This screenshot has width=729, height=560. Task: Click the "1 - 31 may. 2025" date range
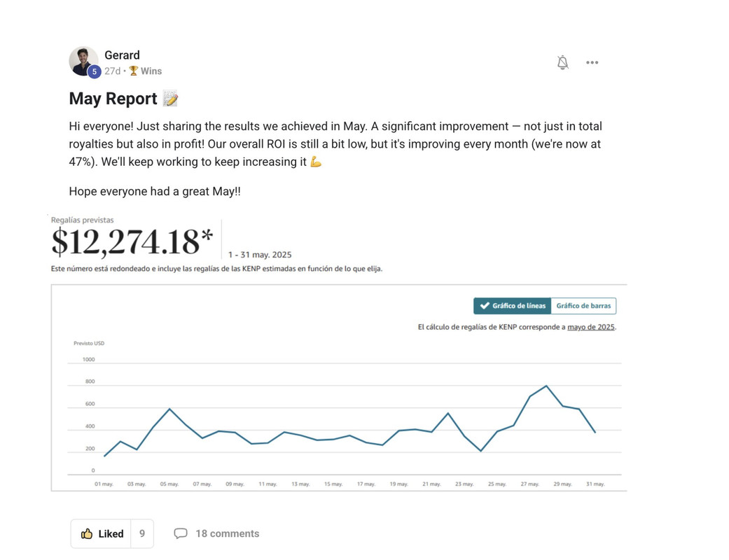coord(260,255)
